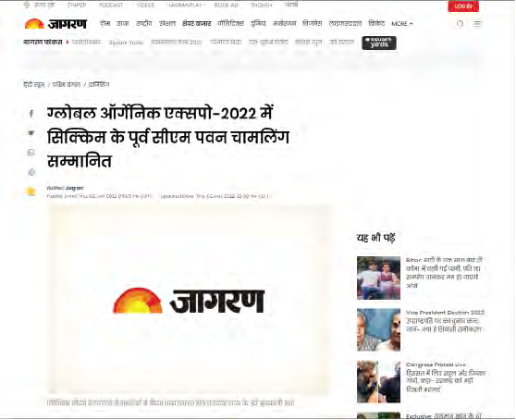The height and width of the screenshot is (420, 516).
Task: Click the red LOG IN button
Action: point(463,6)
